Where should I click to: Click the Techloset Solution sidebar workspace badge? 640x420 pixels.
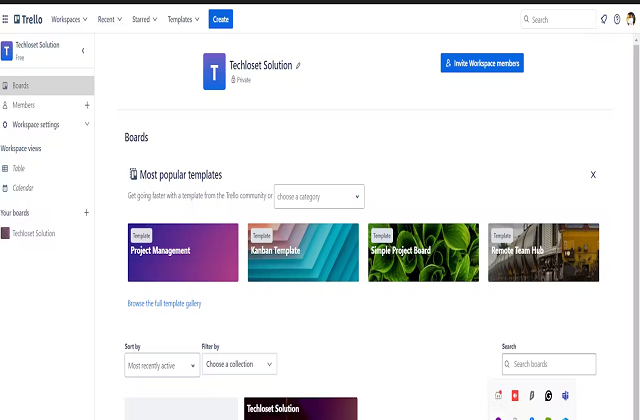[7, 51]
